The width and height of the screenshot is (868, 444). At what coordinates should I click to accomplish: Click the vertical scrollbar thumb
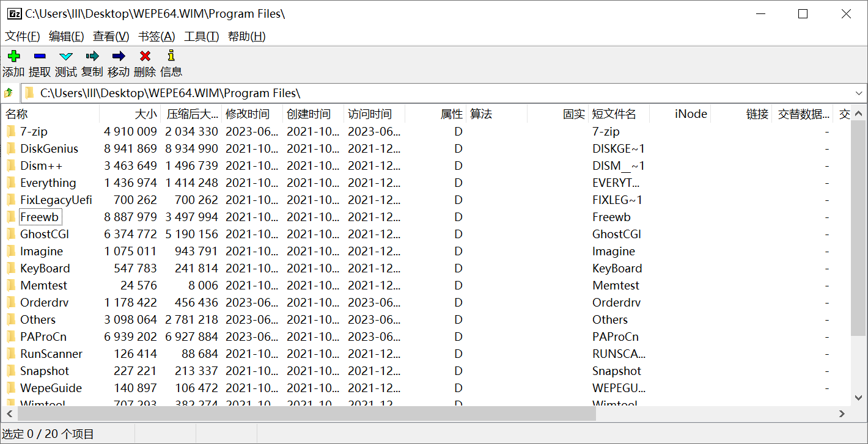click(x=858, y=228)
